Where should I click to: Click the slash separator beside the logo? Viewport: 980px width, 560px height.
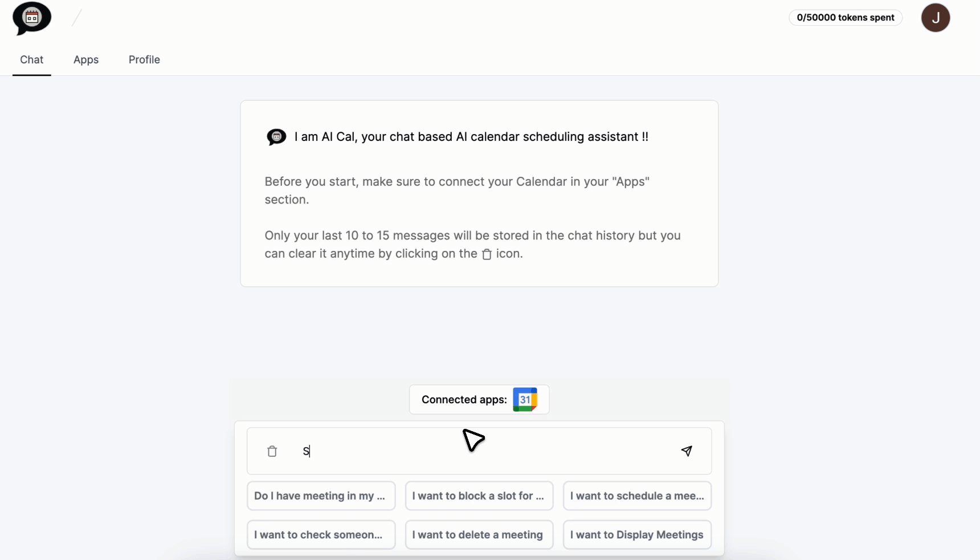pyautogui.click(x=77, y=18)
